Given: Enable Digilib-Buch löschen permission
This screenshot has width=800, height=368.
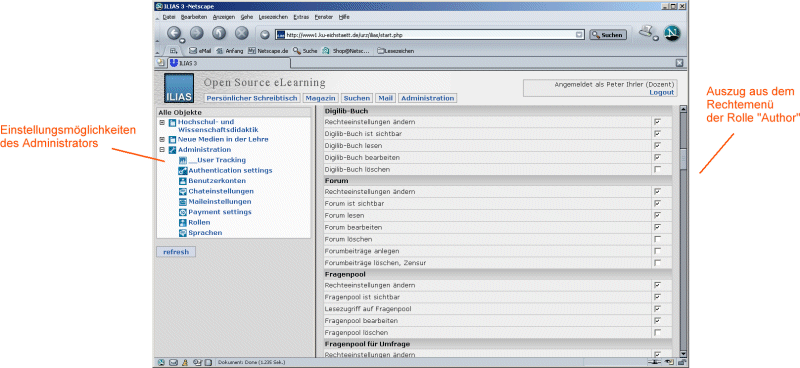Looking at the screenshot, I should coord(658,169).
